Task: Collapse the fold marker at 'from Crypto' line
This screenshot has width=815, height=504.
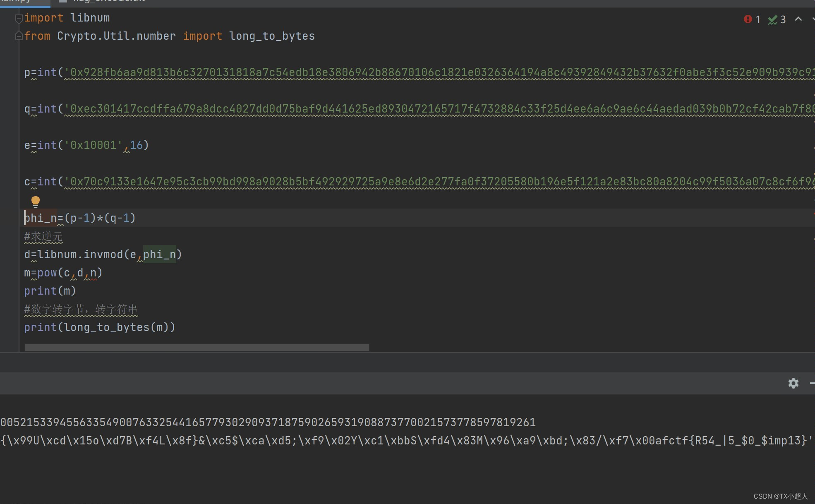Action: point(18,36)
